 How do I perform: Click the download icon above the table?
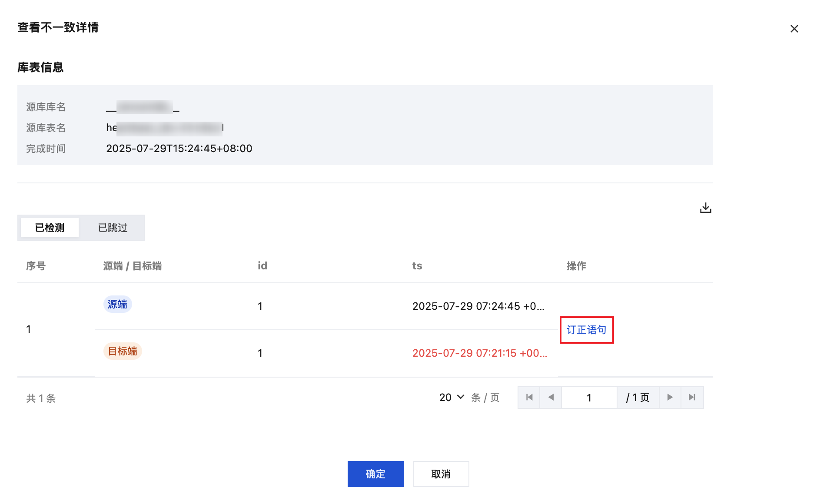(x=705, y=208)
